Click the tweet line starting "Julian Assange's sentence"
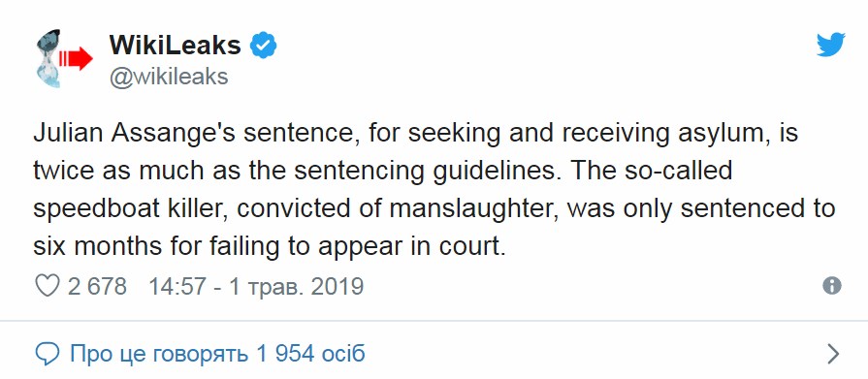868x379 pixels. 416,135
